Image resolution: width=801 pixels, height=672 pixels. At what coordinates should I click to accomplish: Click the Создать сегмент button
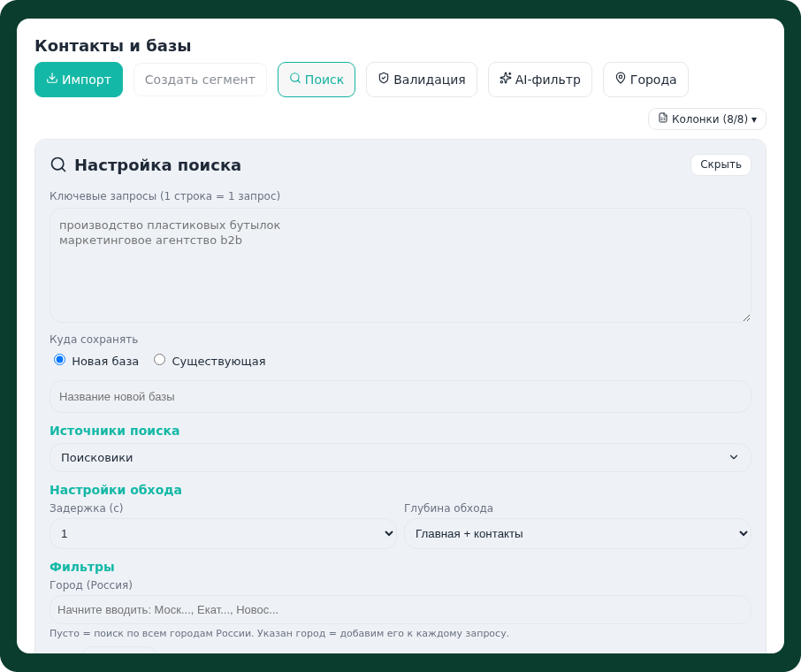[x=200, y=80]
